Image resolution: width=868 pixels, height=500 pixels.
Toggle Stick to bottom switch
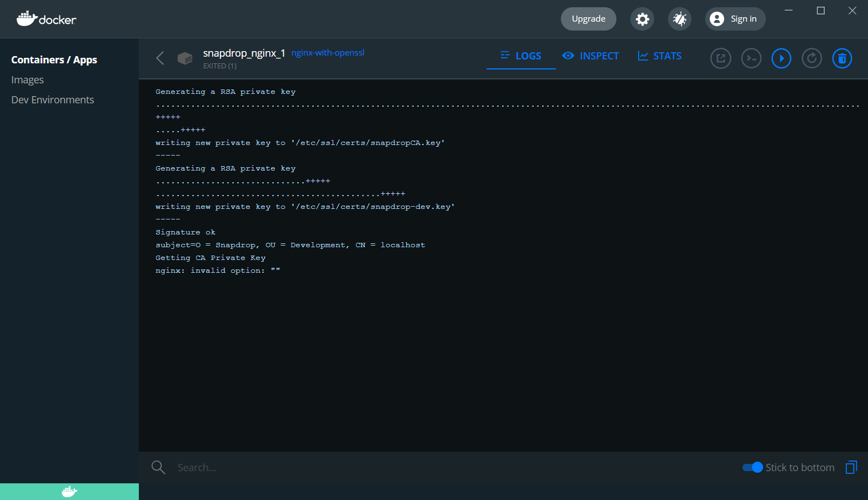(752, 467)
